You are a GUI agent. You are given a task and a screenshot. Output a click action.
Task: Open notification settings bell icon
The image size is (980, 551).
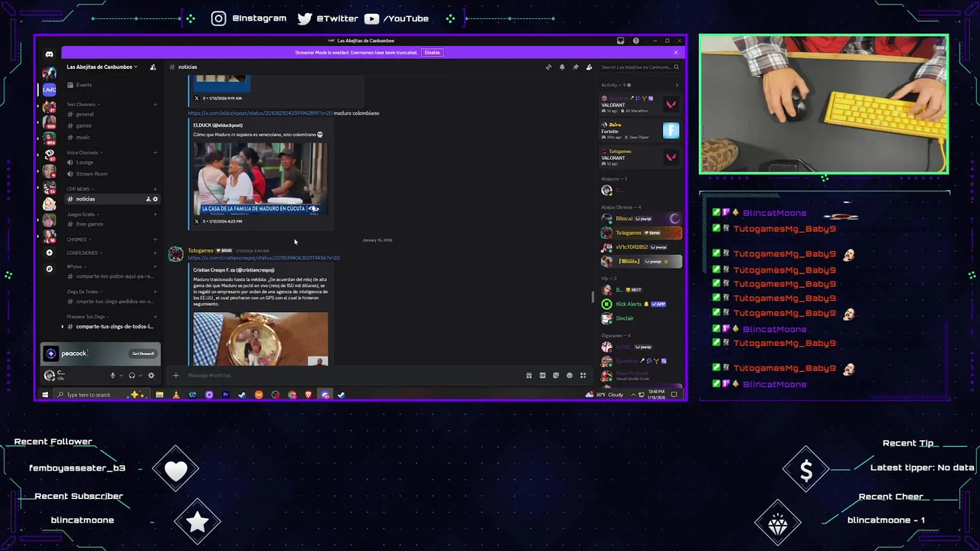coord(562,67)
